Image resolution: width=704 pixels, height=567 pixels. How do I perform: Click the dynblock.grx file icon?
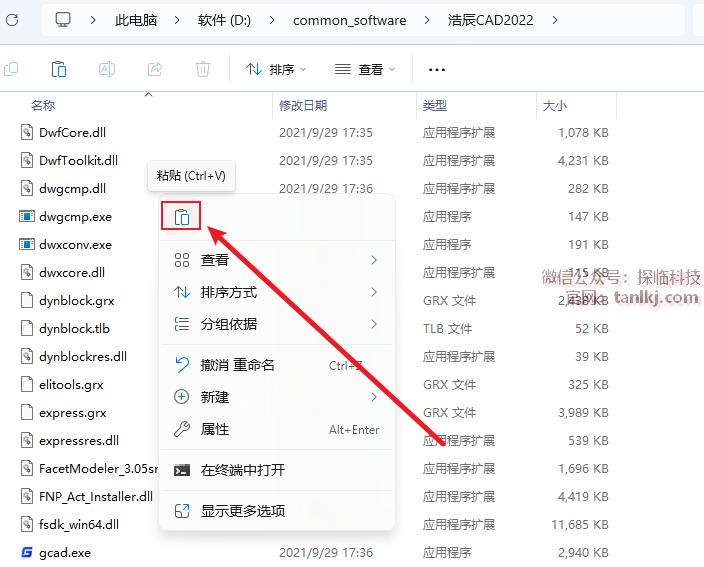click(27, 300)
